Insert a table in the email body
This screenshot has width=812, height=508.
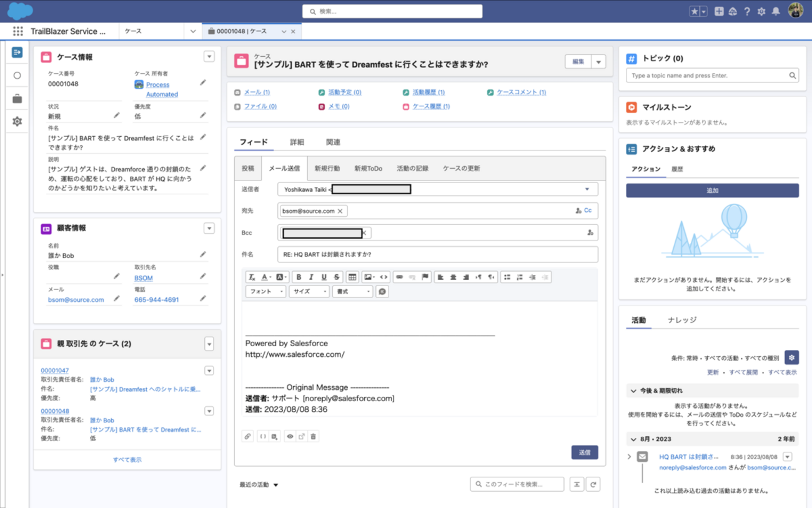tap(352, 277)
